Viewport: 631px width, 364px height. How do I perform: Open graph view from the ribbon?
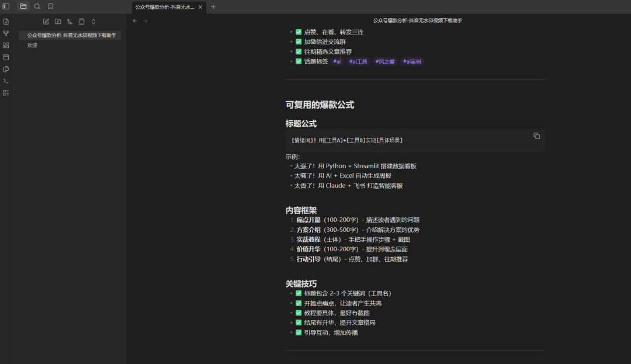pos(6,33)
